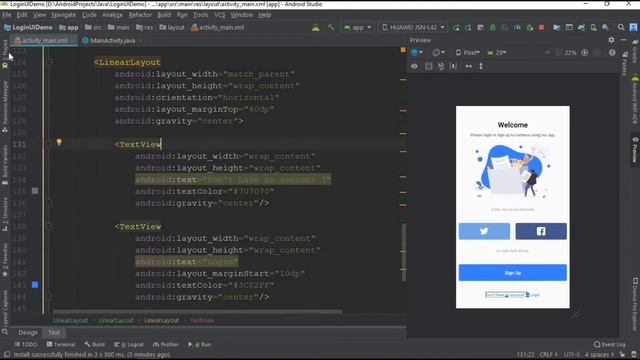Viewport: 640px width, 360px height.
Task: Open the HUAWEI JSN-L42 device dropdown
Action: pyautogui.click(x=413, y=27)
